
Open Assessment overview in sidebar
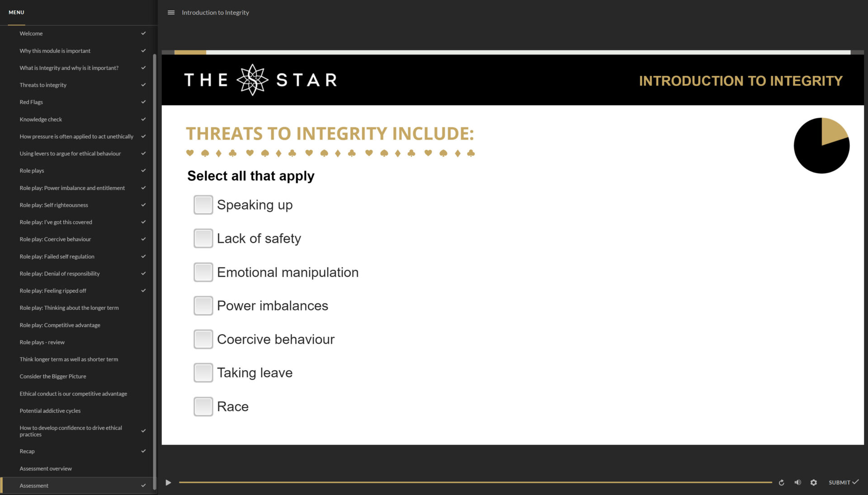[x=46, y=469]
